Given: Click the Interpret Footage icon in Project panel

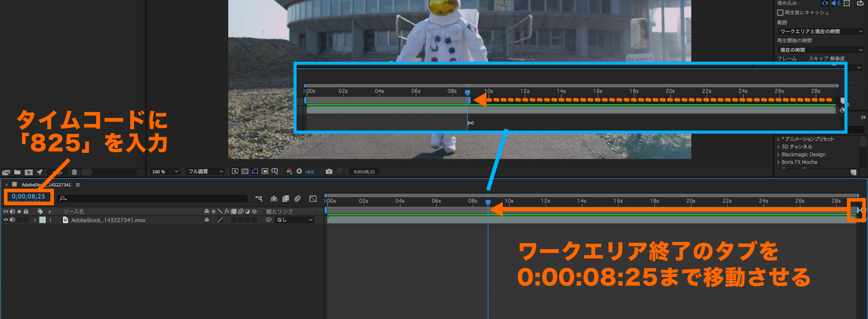Looking at the screenshot, I should coord(6,172).
